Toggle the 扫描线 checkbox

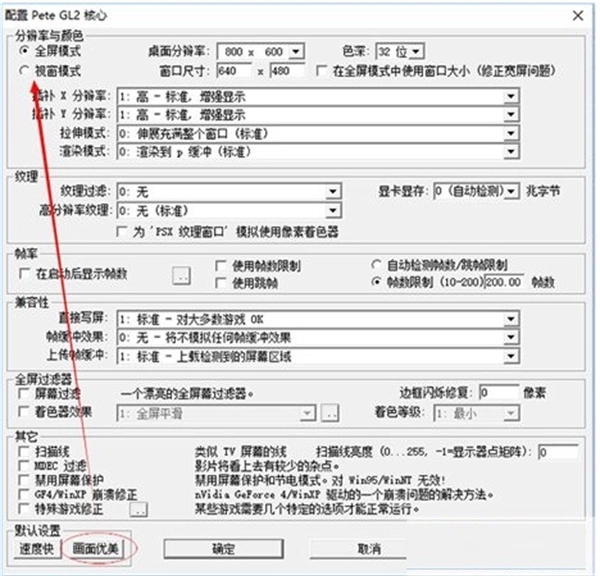[x=26, y=452]
